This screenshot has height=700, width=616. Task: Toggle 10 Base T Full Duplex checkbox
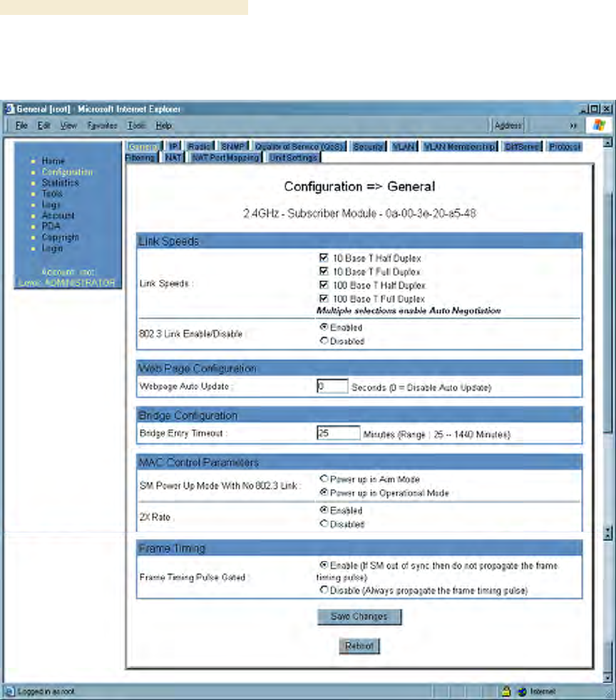(x=324, y=271)
